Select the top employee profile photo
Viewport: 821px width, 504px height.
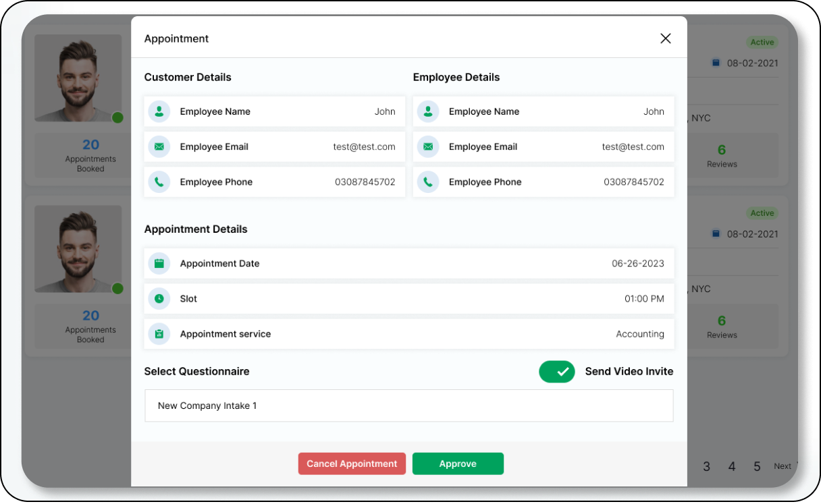(x=78, y=78)
